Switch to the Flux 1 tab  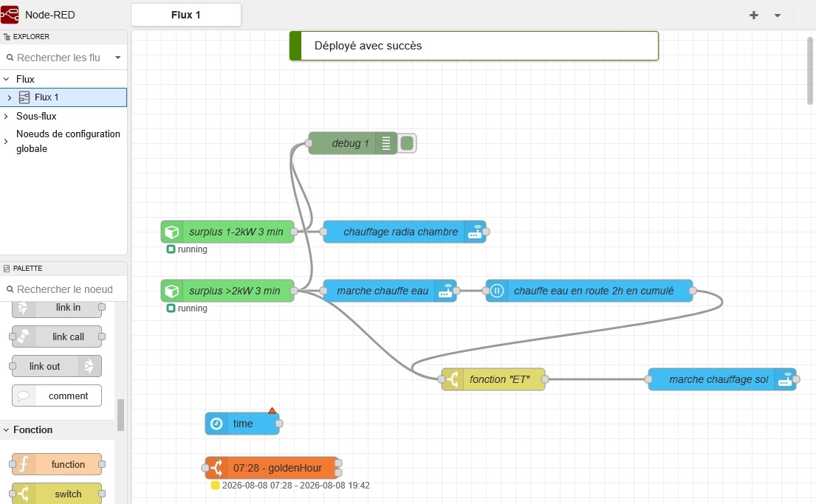point(186,15)
